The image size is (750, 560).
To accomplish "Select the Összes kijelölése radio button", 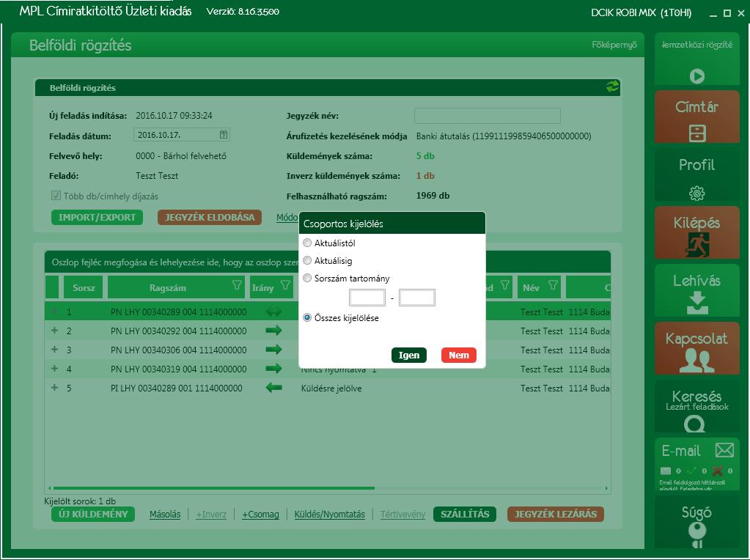I will click(307, 317).
